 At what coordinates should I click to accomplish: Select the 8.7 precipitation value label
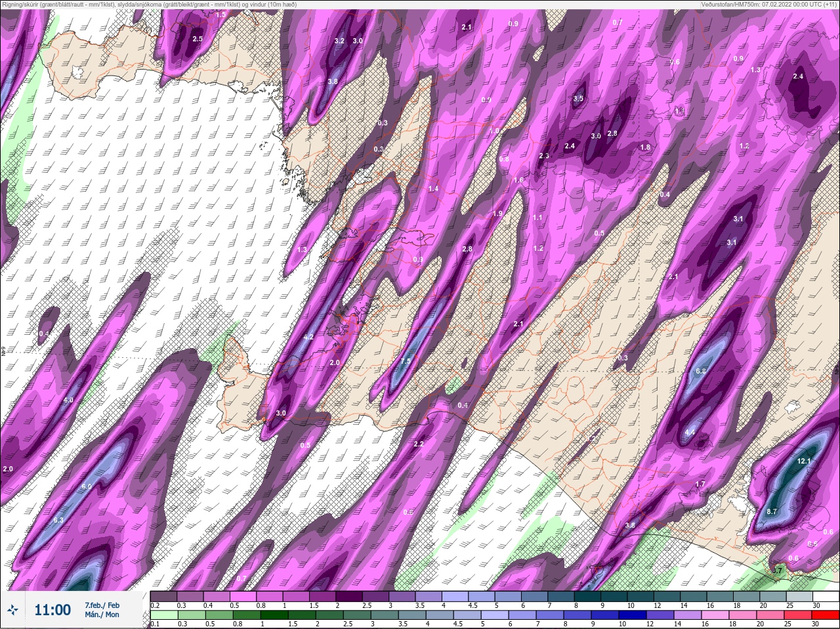coord(772,511)
